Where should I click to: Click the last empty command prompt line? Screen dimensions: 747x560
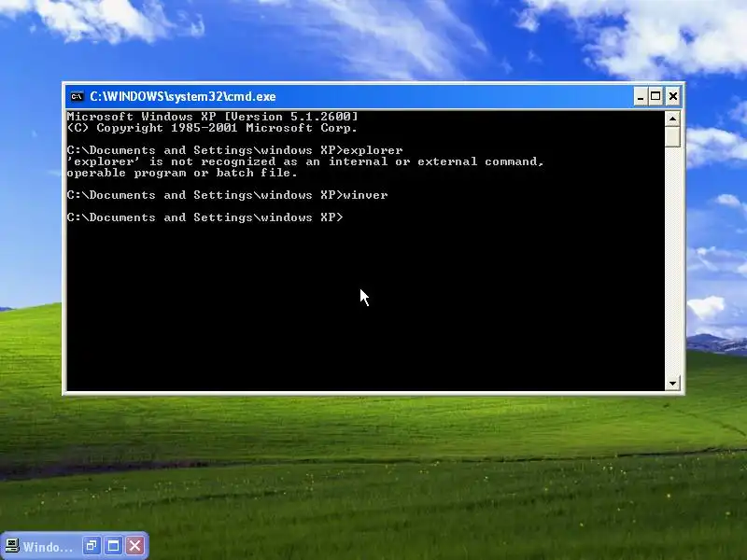tap(204, 217)
